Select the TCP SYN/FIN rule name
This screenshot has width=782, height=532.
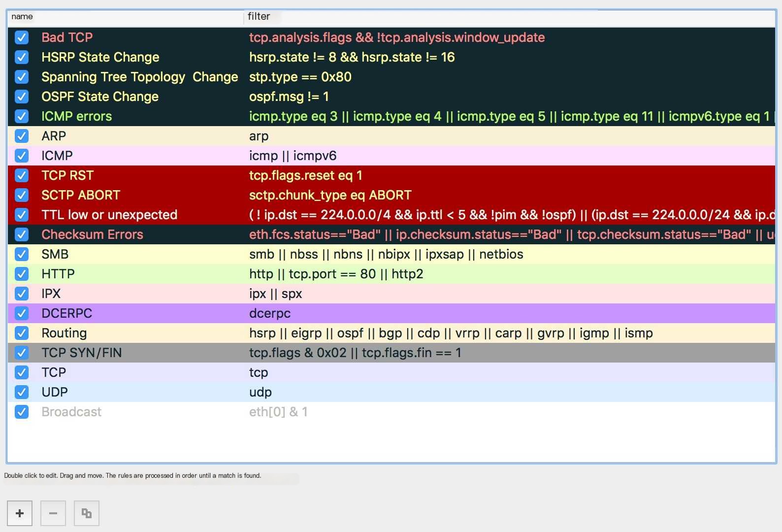(82, 353)
